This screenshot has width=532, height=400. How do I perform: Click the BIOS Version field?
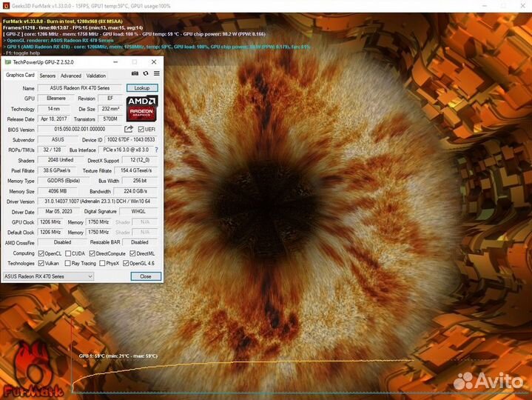[x=79, y=129]
